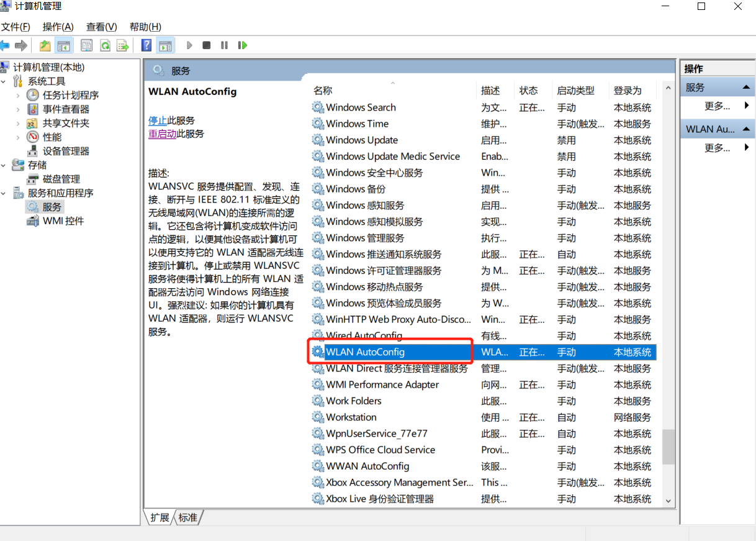The height and width of the screenshot is (541, 756).
Task: Switch to the 标准 tab
Action: 187,517
